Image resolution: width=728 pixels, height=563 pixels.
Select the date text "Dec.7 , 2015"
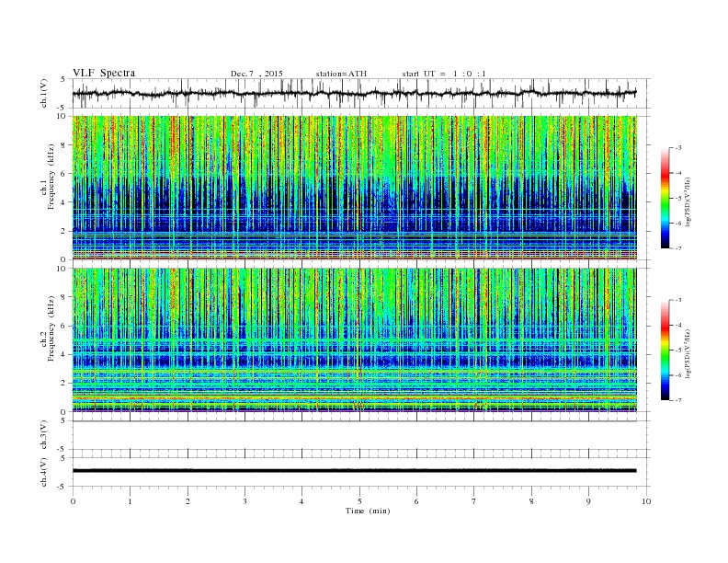tap(256, 74)
